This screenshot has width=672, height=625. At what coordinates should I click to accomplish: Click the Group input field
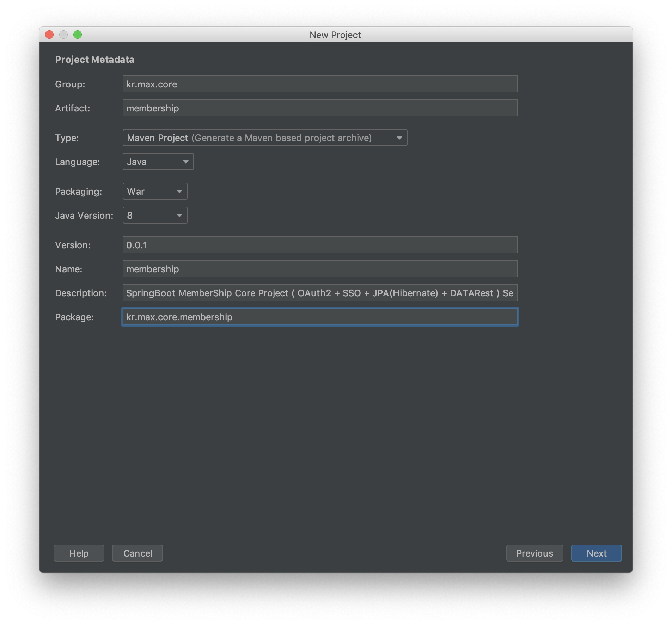(x=320, y=84)
